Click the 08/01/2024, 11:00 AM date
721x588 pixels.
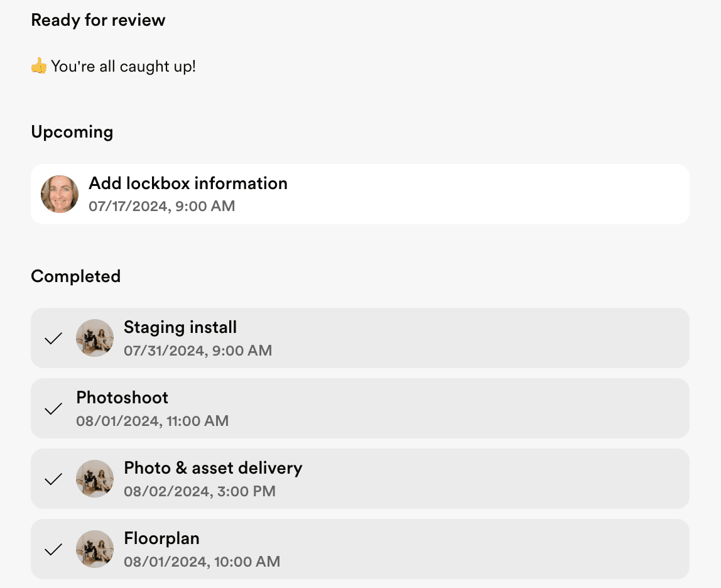pos(152,420)
